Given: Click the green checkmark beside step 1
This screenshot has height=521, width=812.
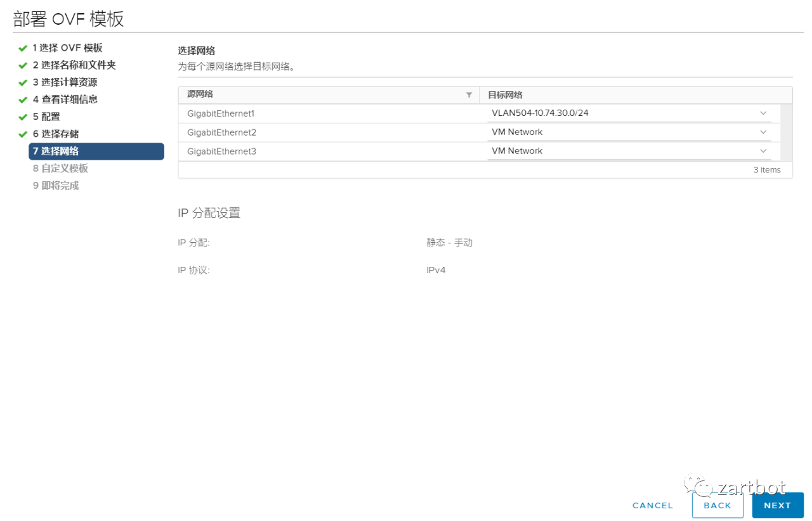Looking at the screenshot, I should coord(23,48).
